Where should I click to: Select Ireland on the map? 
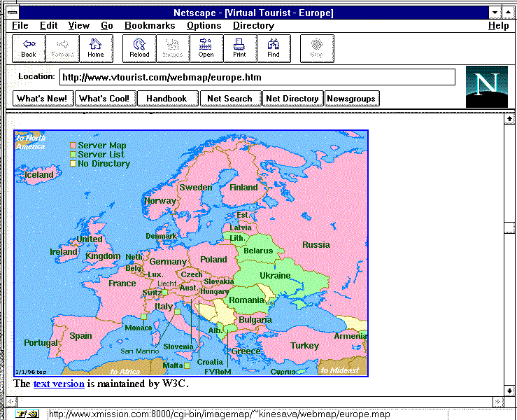point(64,252)
